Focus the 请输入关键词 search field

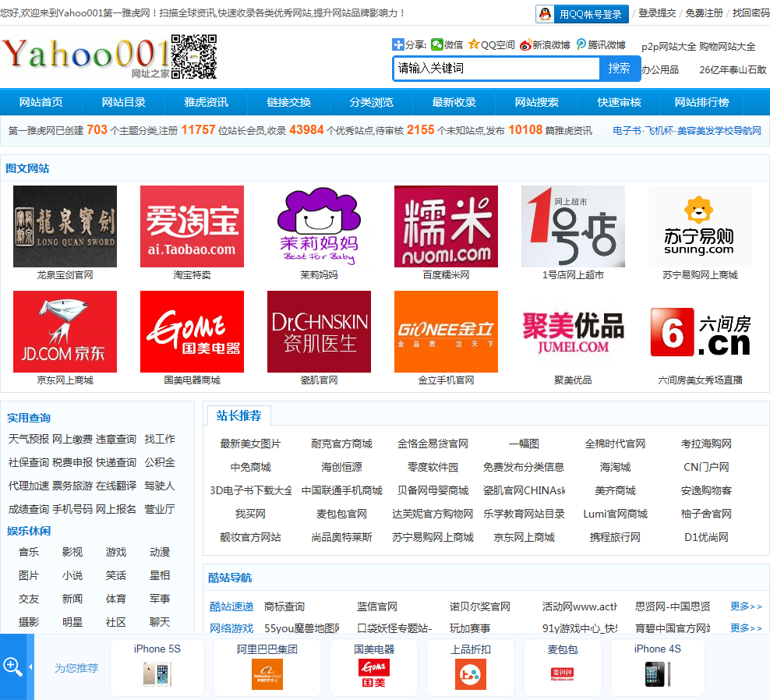[496, 69]
